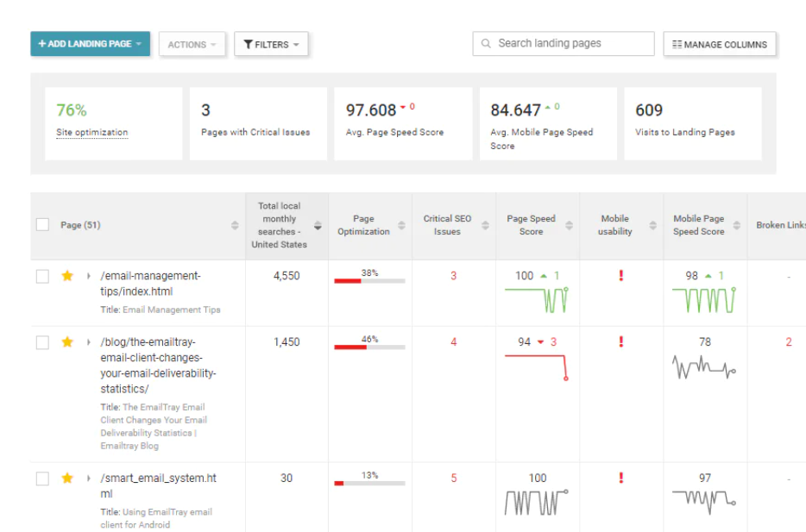Image resolution: width=806 pixels, height=532 pixels.
Task: Sort by Total local monthly searches
Action: click(x=316, y=224)
